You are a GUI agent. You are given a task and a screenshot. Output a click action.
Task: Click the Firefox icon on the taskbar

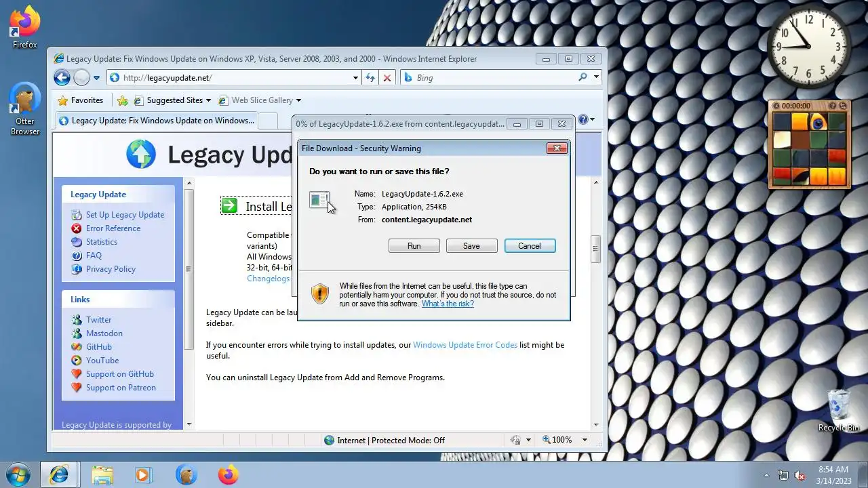[x=229, y=474]
